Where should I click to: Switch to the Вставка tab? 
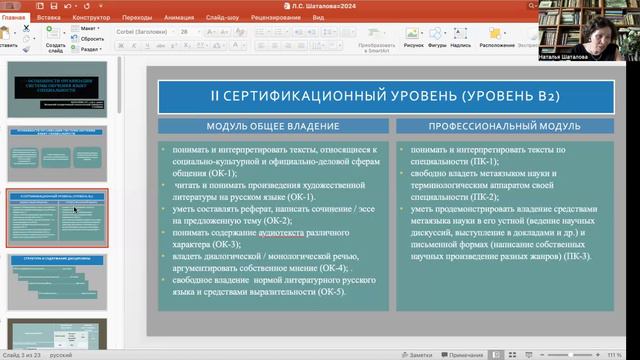[49, 18]
